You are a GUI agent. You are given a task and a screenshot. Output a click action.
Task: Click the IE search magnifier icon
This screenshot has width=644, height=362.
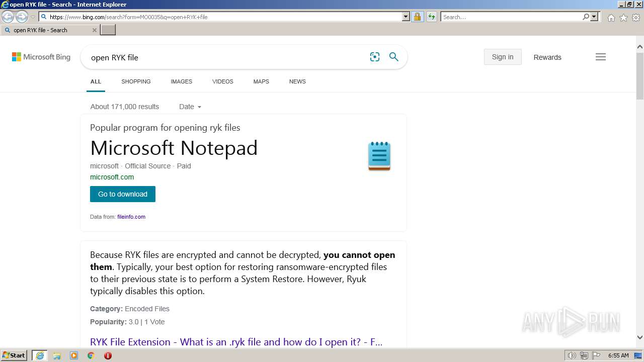coord(586,17)
